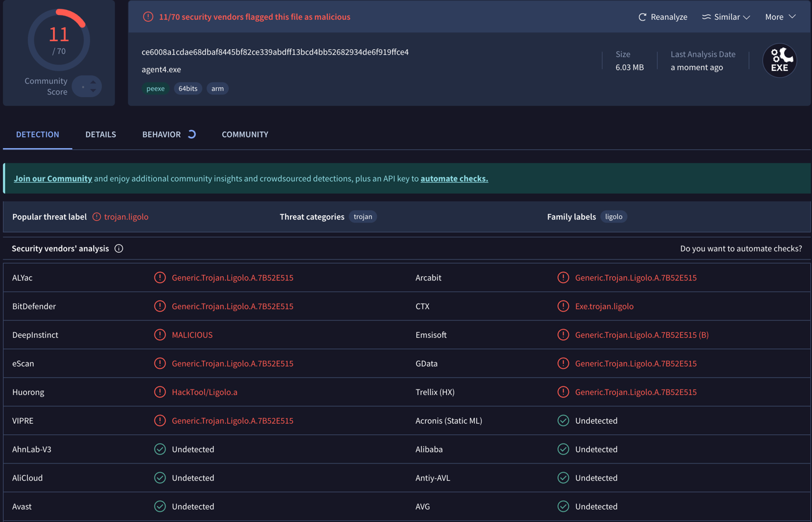The width and height of the screenshot is (812, 522).
Task: Click the Emsisoft detection warning icon
Action: 563,335
